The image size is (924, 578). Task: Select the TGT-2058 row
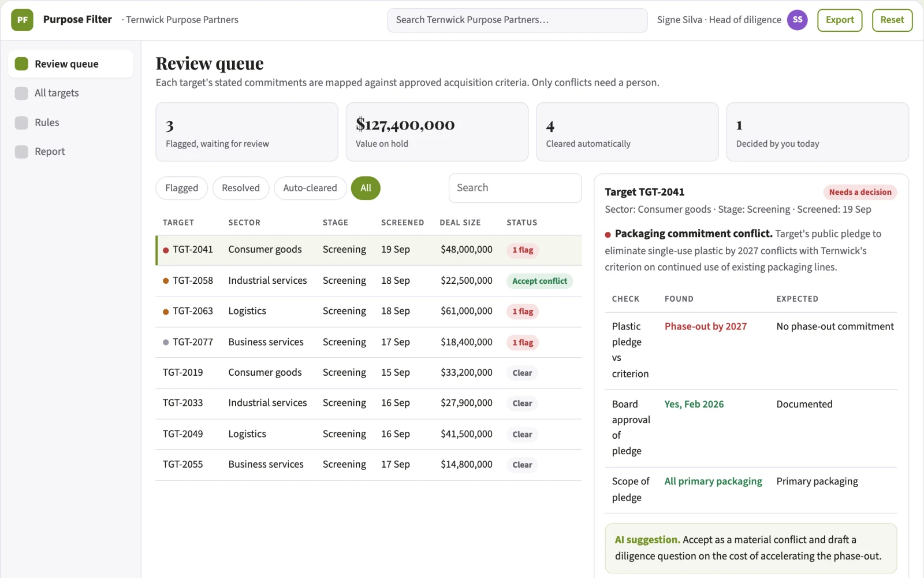(369, 281)
